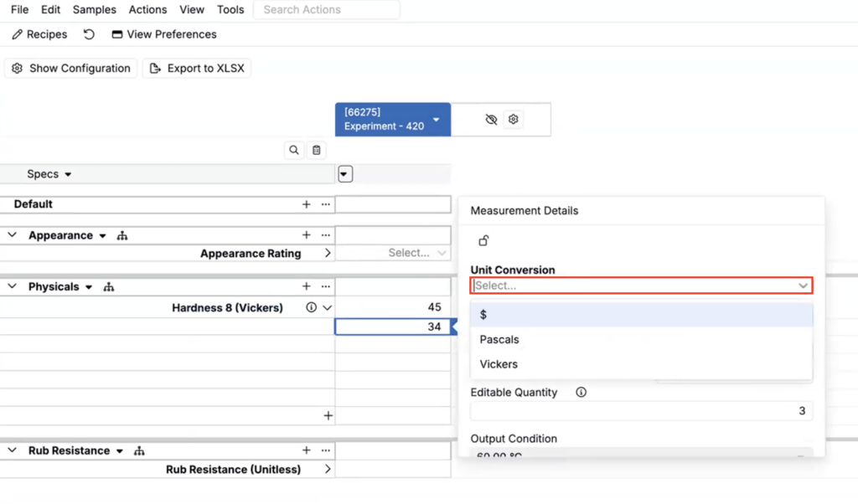
Task: Add a new measurement row plus
Action: 328,416
